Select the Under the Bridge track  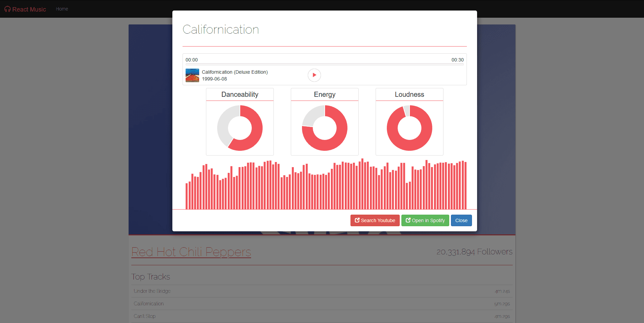pyautogui.click(x=152, y=291)
